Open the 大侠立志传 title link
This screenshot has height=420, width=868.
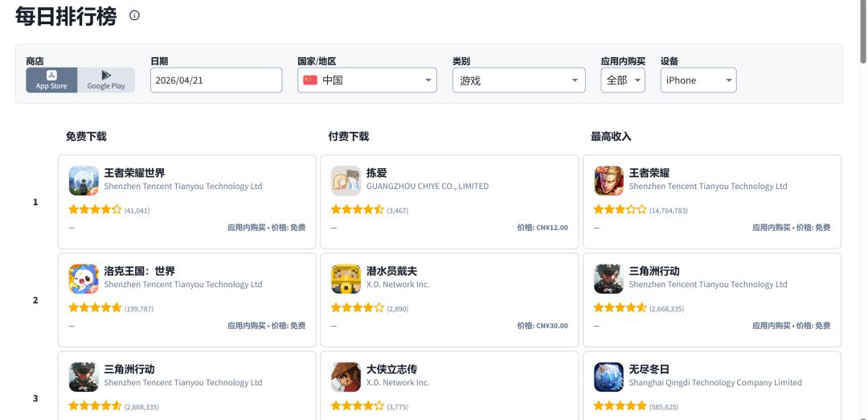pos(392,369)
